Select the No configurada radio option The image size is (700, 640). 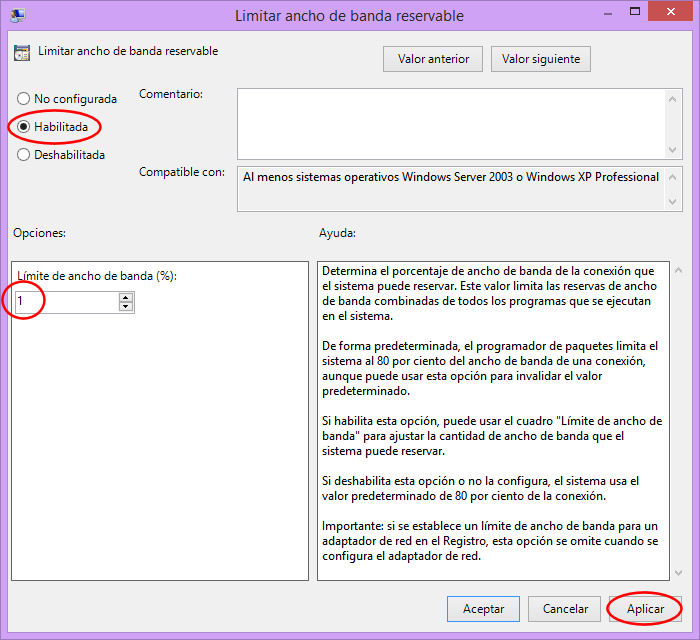pos(24,99)
